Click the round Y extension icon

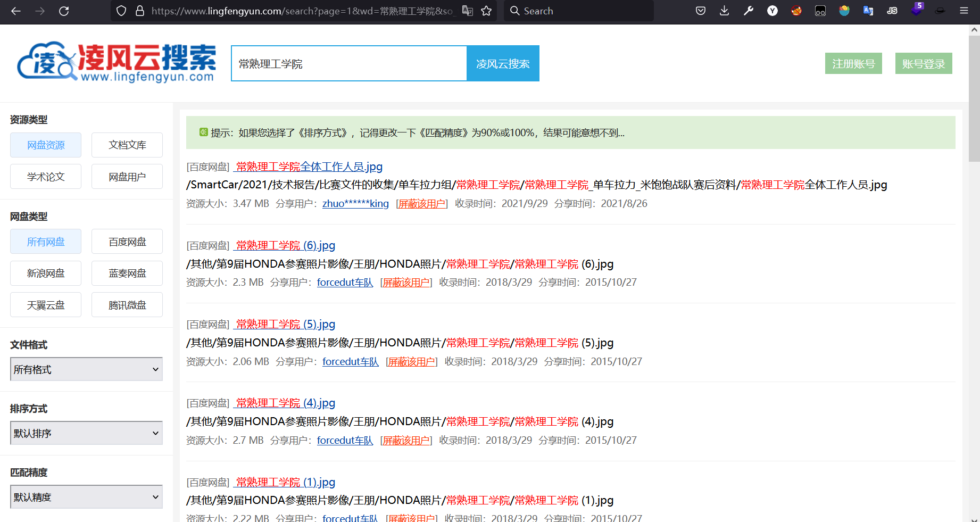pos(773,11)
